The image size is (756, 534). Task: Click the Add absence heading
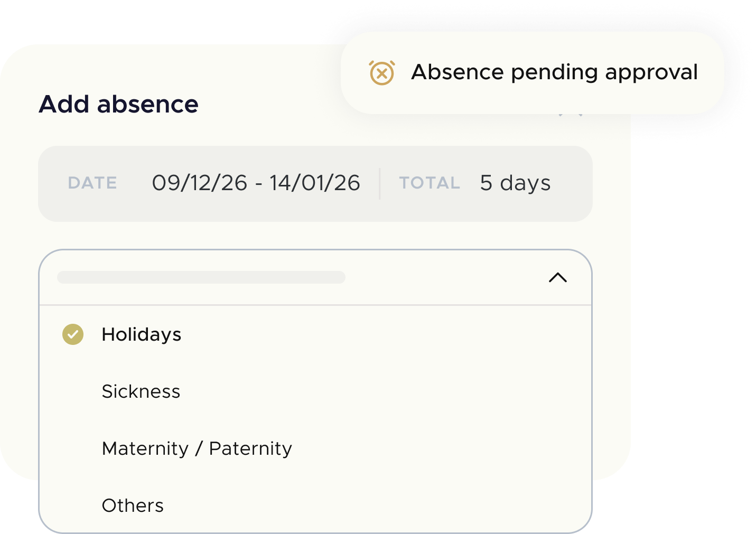click(119, 104)
